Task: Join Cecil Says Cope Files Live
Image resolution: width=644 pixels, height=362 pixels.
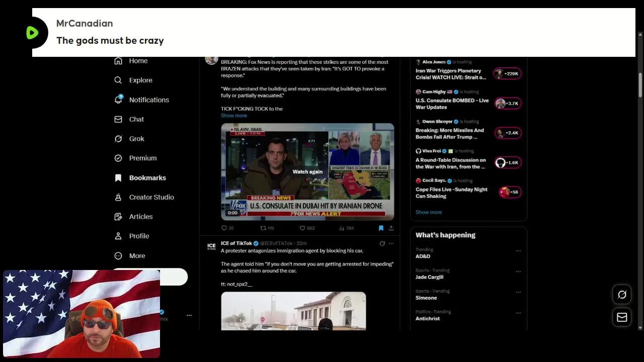Action: point(451,193)
